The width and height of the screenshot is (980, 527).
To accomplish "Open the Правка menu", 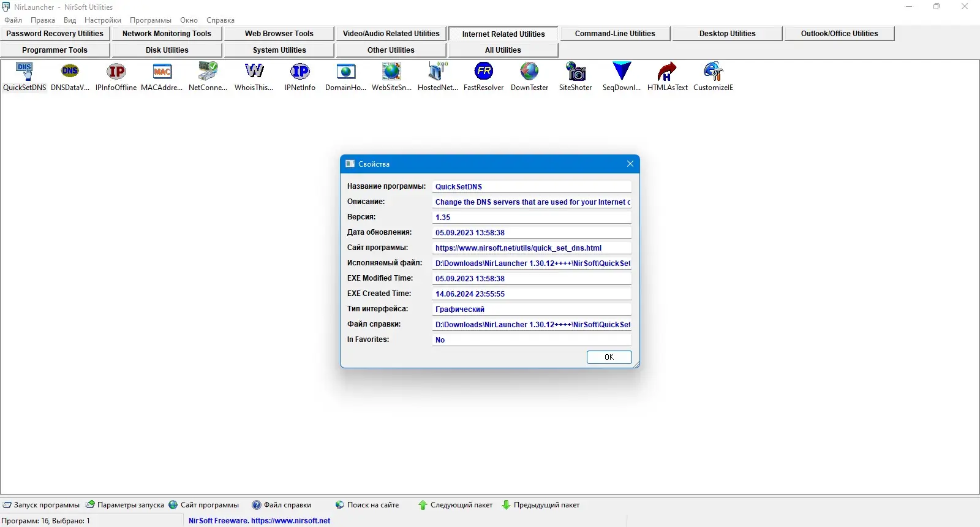I will pyautogui.click(x=43, y=20).
